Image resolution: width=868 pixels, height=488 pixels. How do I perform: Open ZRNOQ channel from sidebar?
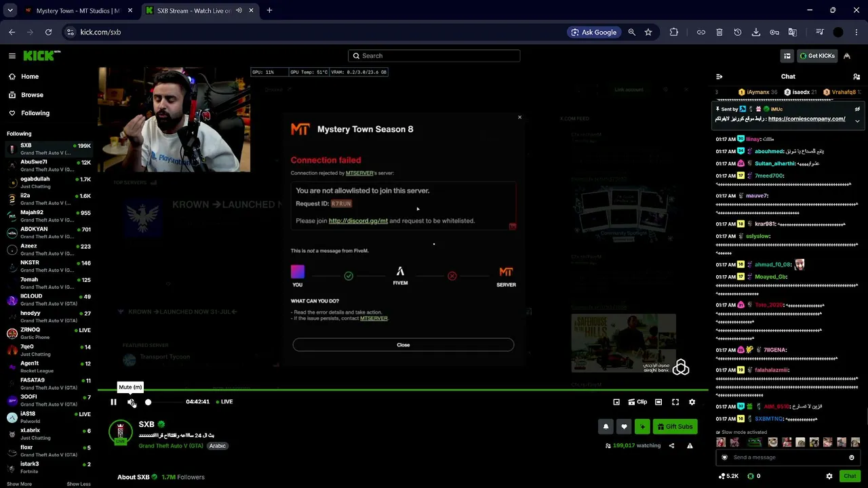point(49,333)
